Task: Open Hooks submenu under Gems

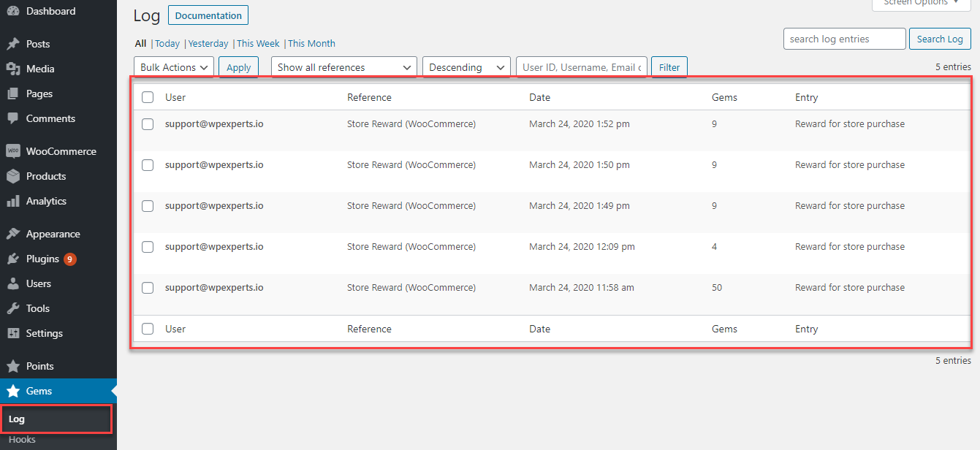Action: coord(22,440)
